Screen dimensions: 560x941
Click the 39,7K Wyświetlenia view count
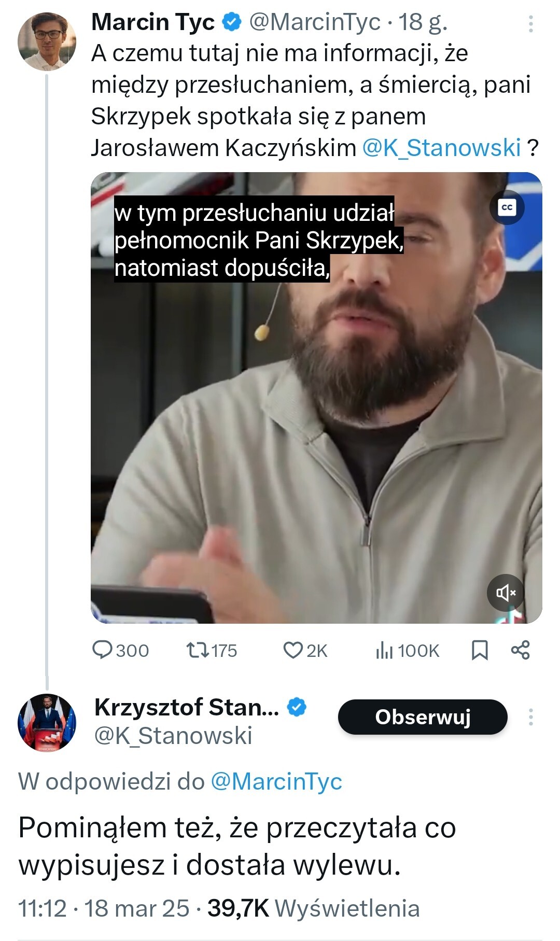point(313,908)
